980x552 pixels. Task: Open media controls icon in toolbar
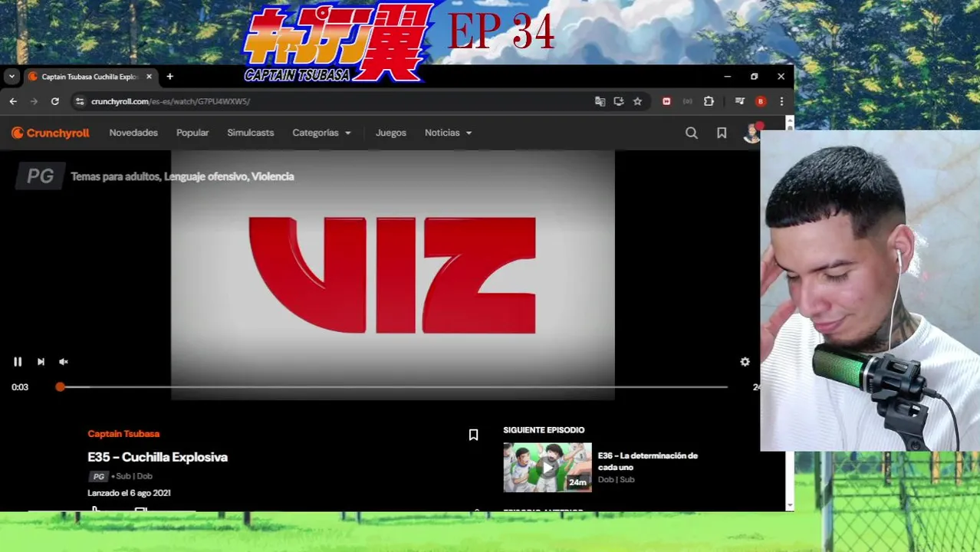(x=739, y=101)
